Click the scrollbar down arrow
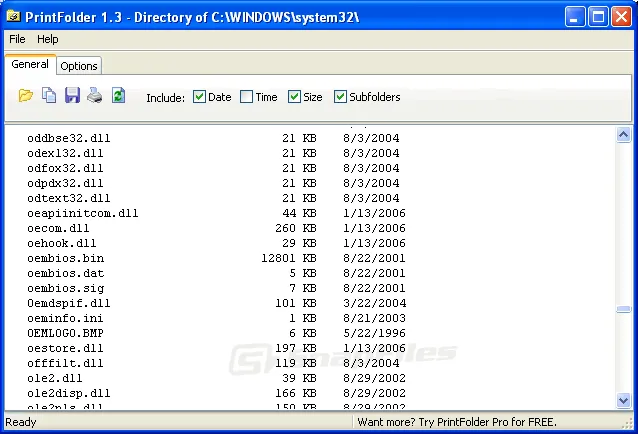Viewport: 638px width, 434px height. (x=623, y=400)
